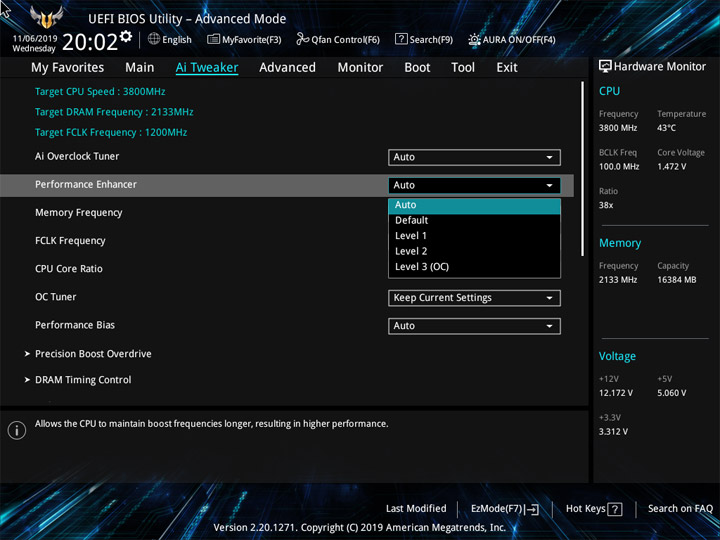720x540 pixels.
Task: Click Search on FAQ
Action: point(680,509)
